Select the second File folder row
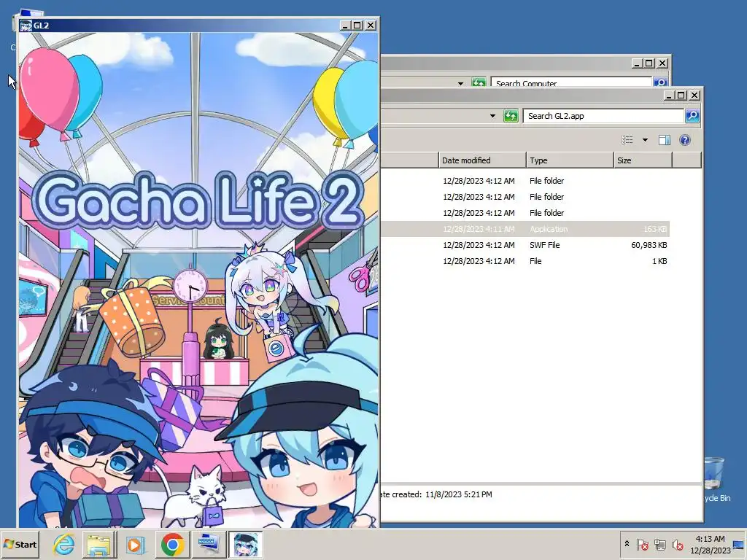 pyautogui.click(x=525, y=197)
